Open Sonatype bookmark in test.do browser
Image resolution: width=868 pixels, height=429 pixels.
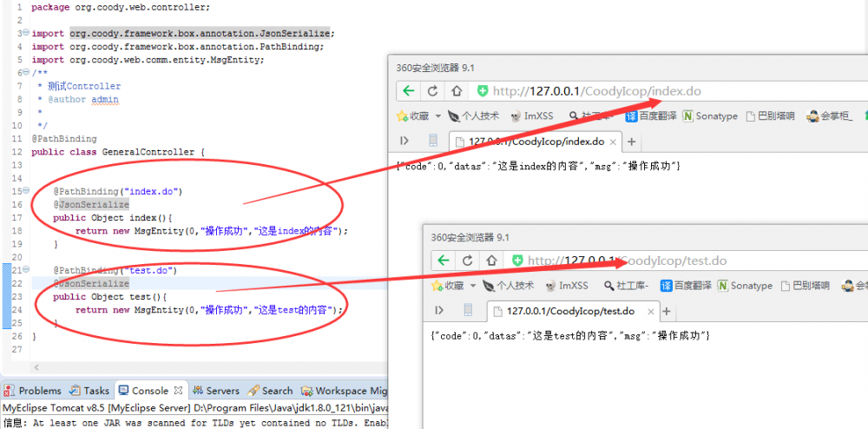coord(745,286)
